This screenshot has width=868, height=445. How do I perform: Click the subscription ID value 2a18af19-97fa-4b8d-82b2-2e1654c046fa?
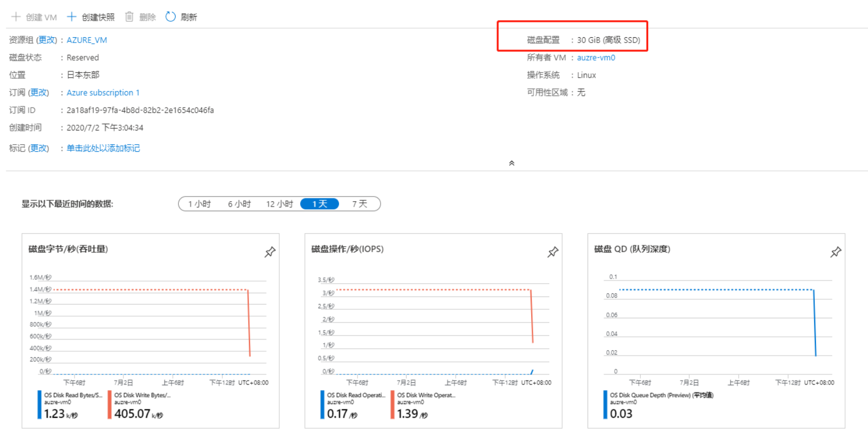140,110
